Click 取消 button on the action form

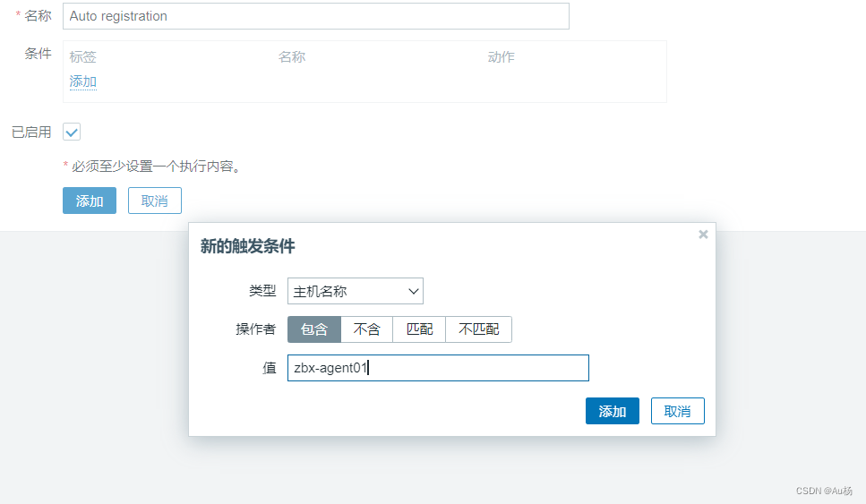point(155,201)
